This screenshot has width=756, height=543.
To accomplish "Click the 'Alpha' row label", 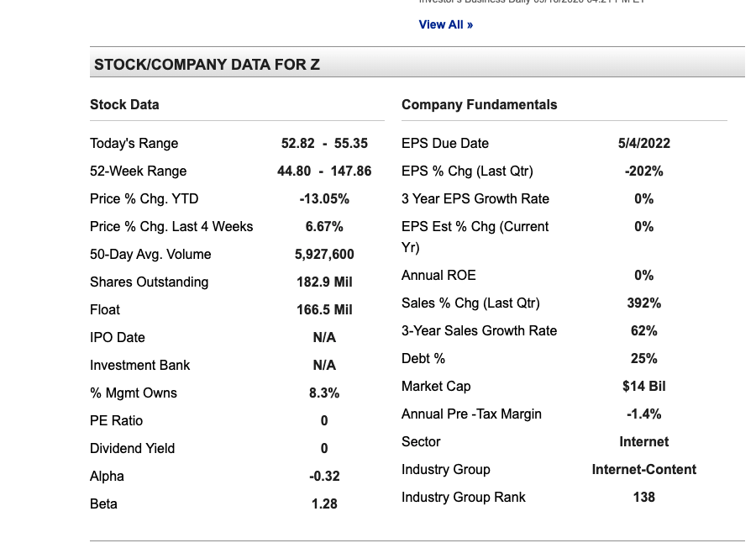I will click(x=107, y=477).
